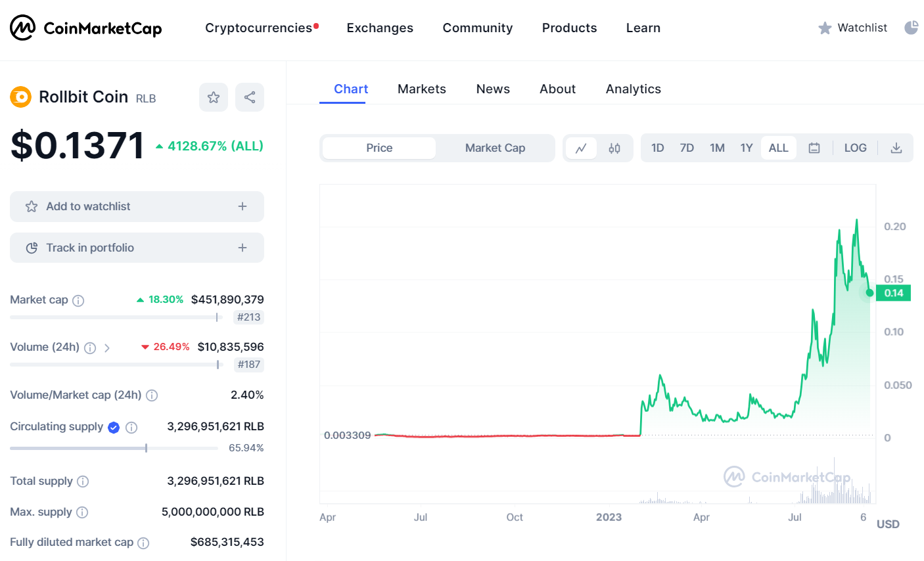Image resolution: width=924 pixels, height=561 pixels.
Task: Expand Volume (24h) details chevron
Action: [107, 348]
